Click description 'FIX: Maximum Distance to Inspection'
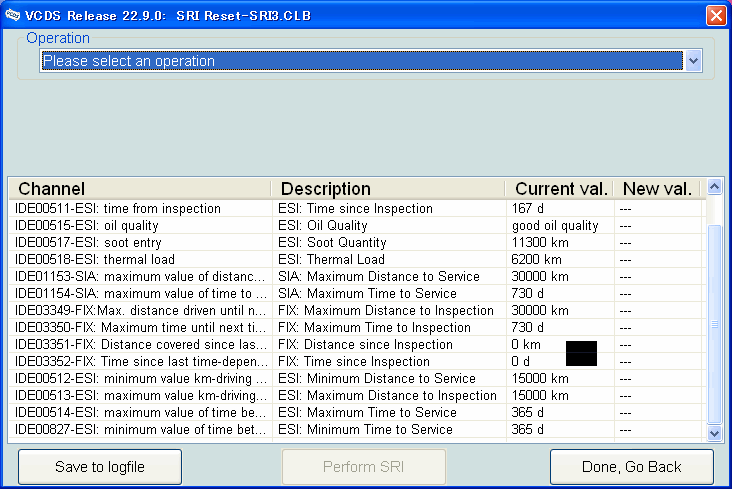 click(x=386, y=311)
